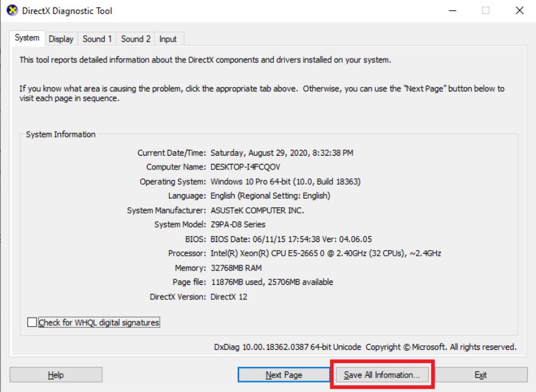Open the Display tab

click(61, 39)
